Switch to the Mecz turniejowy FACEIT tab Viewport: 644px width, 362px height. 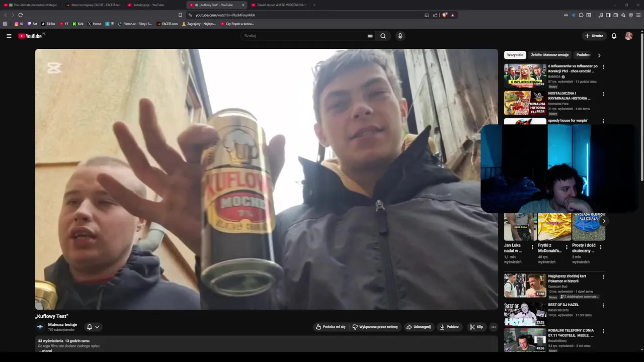[x=94, y=5]
